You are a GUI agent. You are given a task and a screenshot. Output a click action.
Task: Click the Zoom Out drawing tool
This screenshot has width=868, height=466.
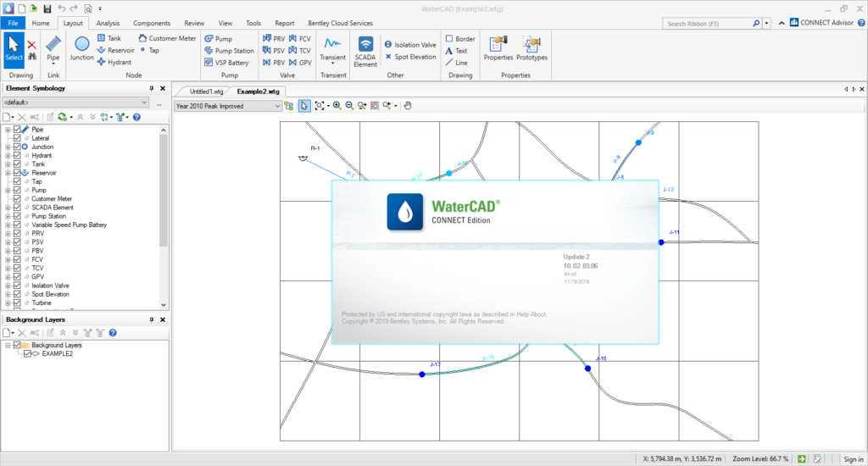(x=349, y=106)
